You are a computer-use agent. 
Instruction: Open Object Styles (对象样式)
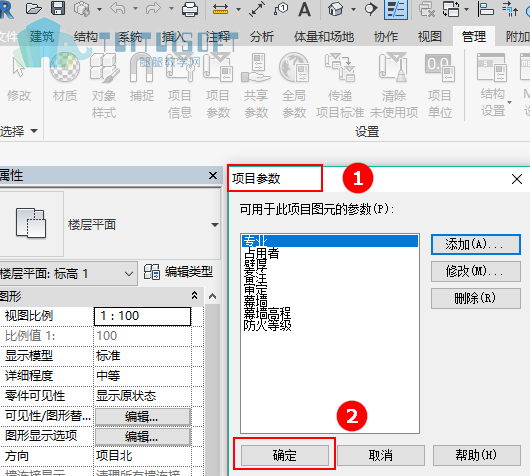[104, 86]
